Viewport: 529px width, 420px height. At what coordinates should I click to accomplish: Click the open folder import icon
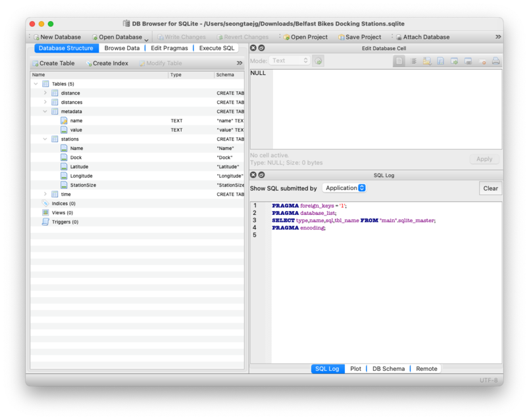(427, 61)
